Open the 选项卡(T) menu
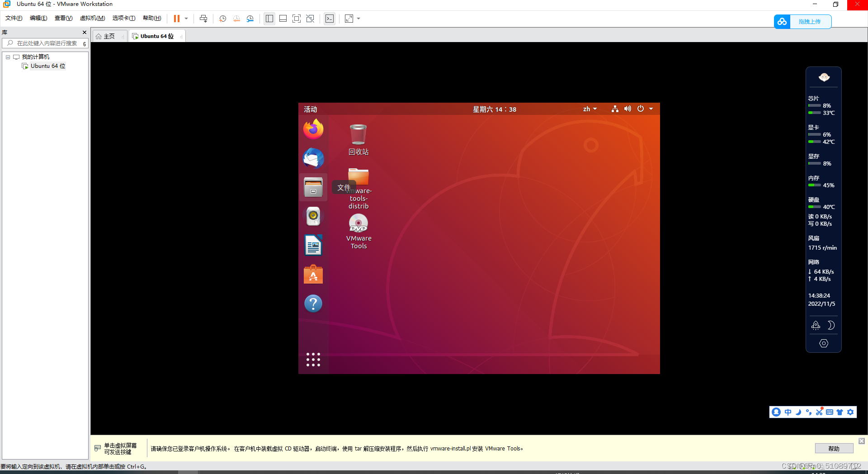 124,18
